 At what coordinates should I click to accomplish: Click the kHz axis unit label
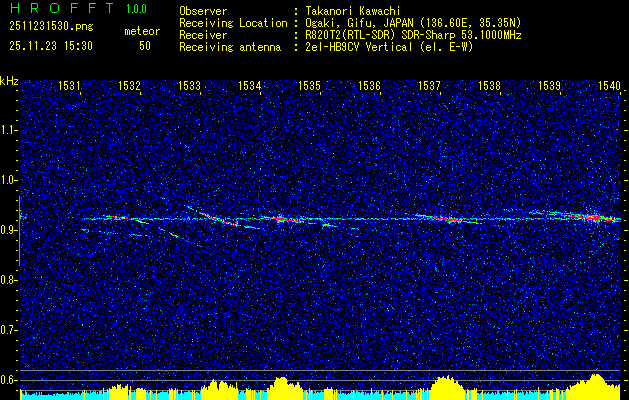9,81
